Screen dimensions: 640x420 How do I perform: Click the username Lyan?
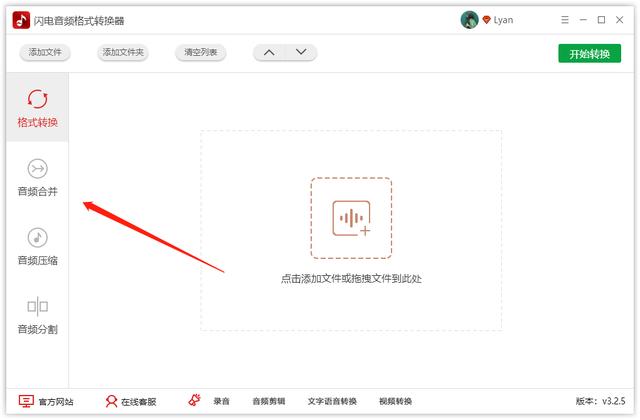(503, 20)
